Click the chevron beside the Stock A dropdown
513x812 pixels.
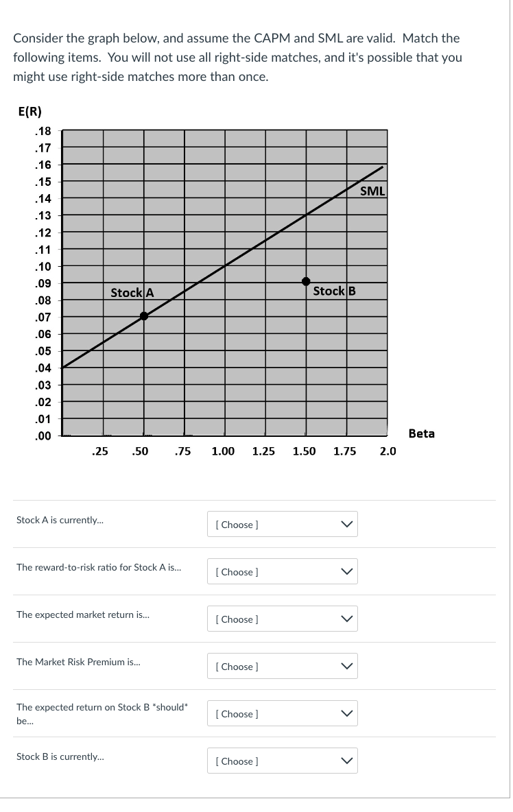point(345,524)
